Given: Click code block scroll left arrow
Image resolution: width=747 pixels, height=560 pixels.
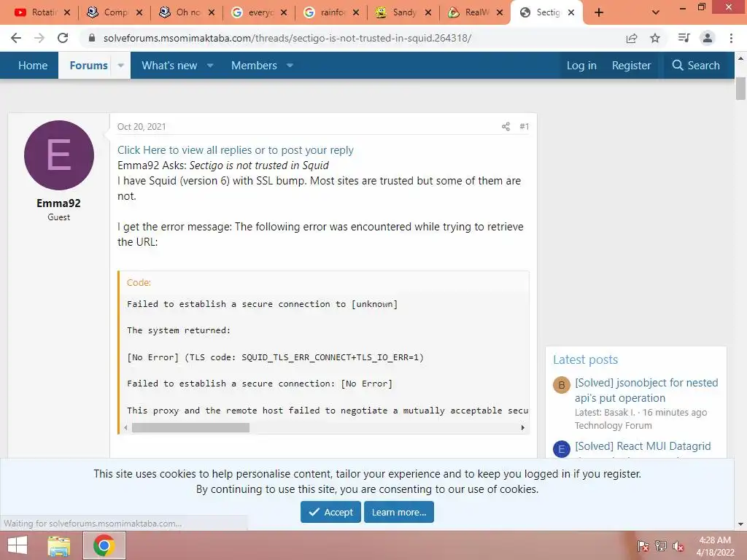Looking at the screenshot, I should tap(125, 427).
